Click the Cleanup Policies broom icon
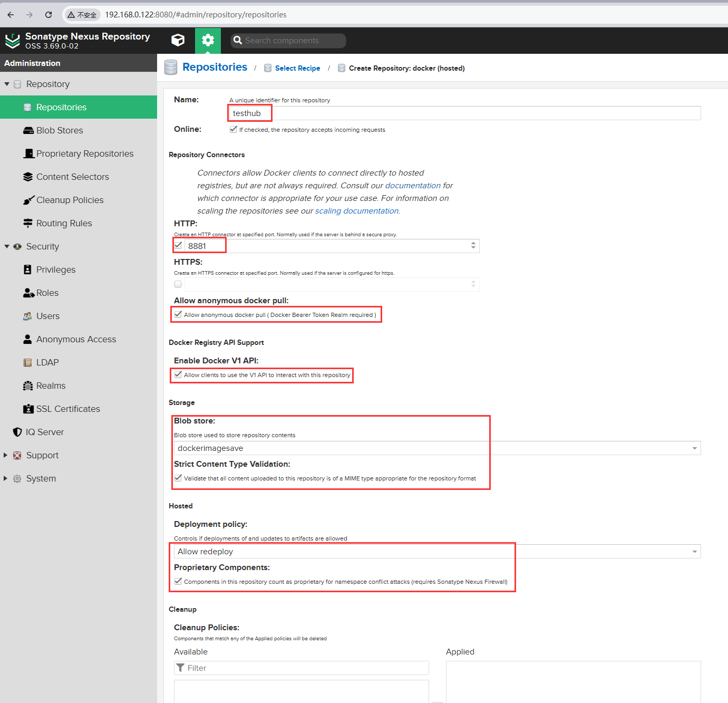 click(x=28, y=200)
